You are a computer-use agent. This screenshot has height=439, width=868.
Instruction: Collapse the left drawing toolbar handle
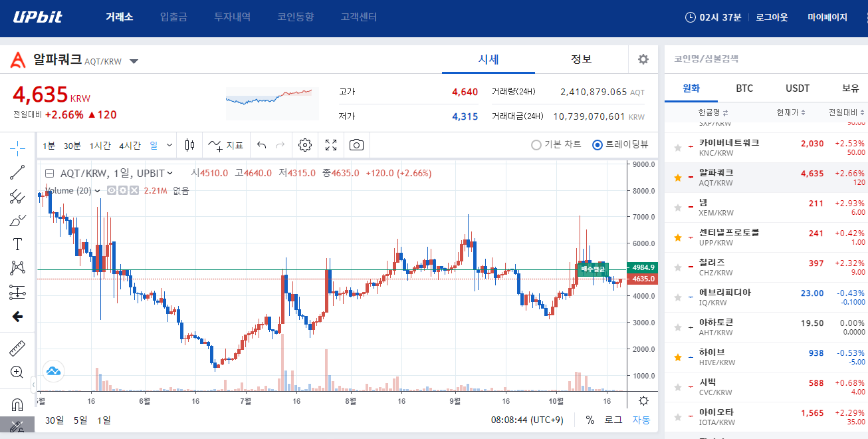33,384
